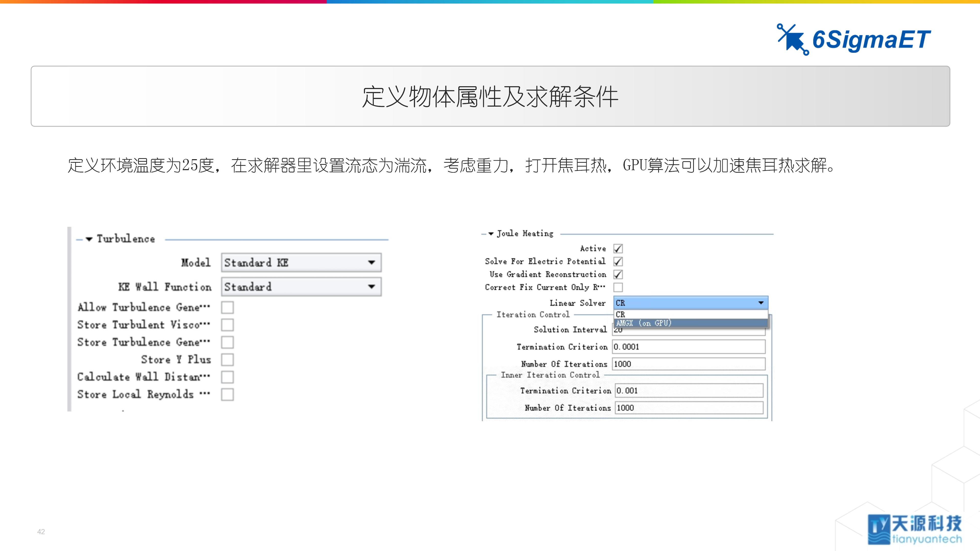The height and width of the screenshot is (551, 980).
Task: Enable Allow Turbulence Generation checkbox
Action: [227, 307]
